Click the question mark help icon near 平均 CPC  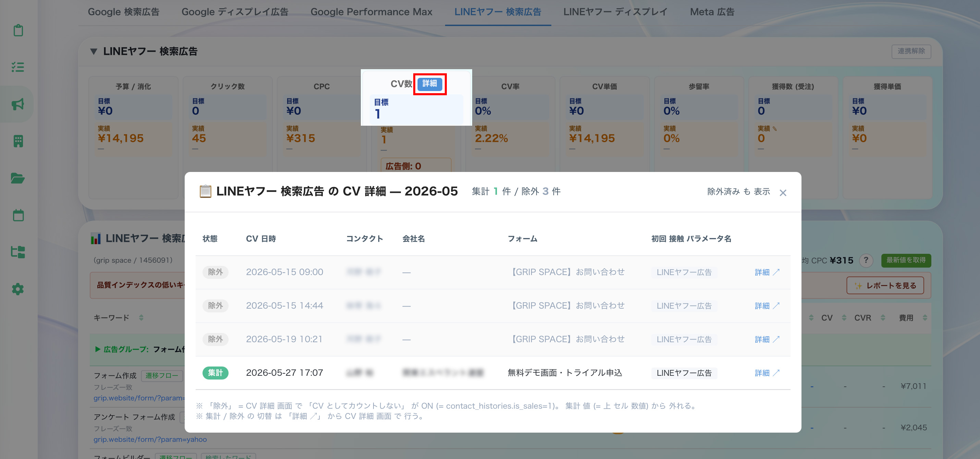[x=866, y=260]
